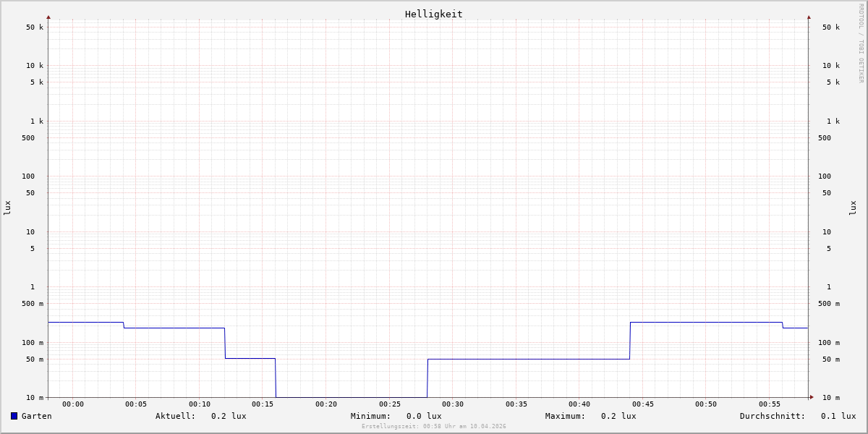This screenshot has width=868, height=434.
Task: Click the "lux" unit title on the left axis
Action: click(x=7, y=208)
